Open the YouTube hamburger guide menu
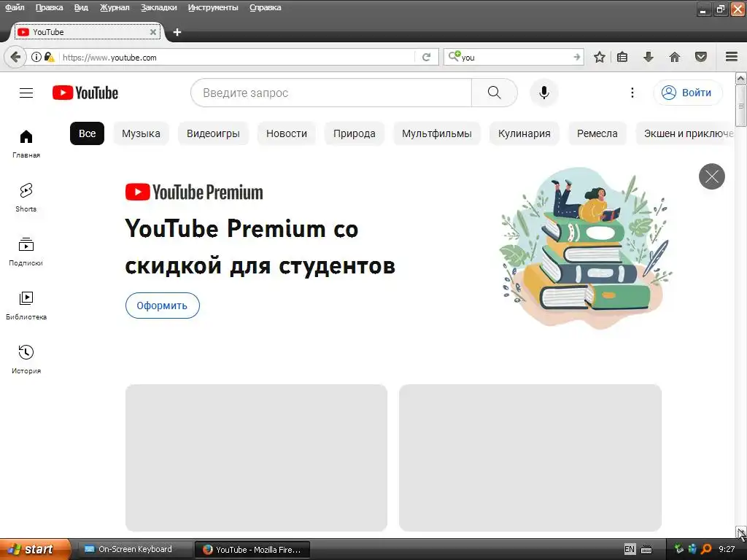 (x=26, y=93)
